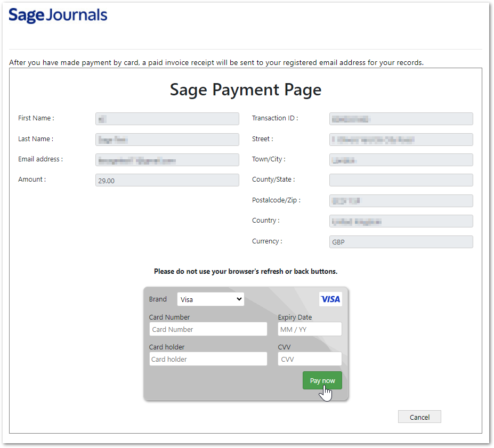Select the Transaction ID field
This screenshot has height=448, width=494.
click(401, 119)
